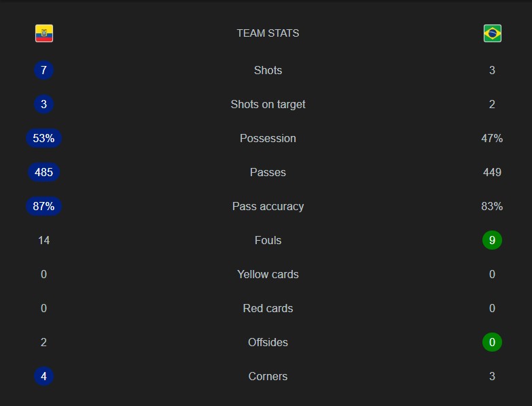
Task: Click the Ecuador flag icon
Action: [44, 33]
